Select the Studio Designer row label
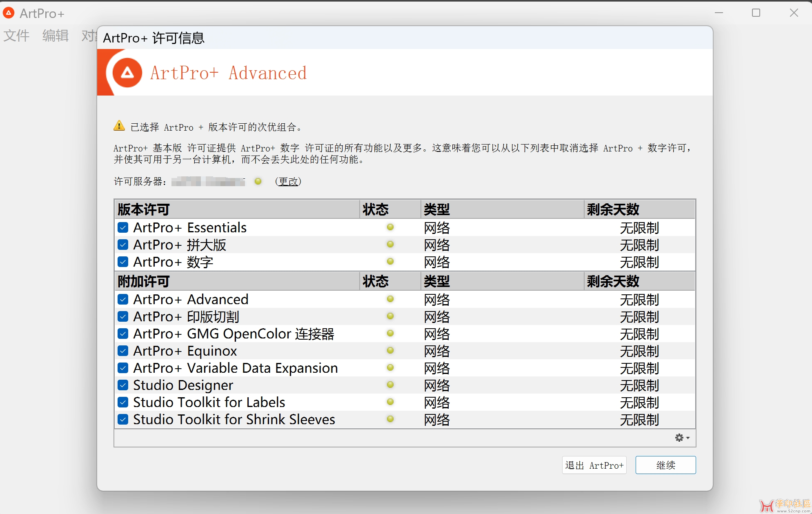The height and width of the screenshot is (514, 812). click(x=183, y=385)
